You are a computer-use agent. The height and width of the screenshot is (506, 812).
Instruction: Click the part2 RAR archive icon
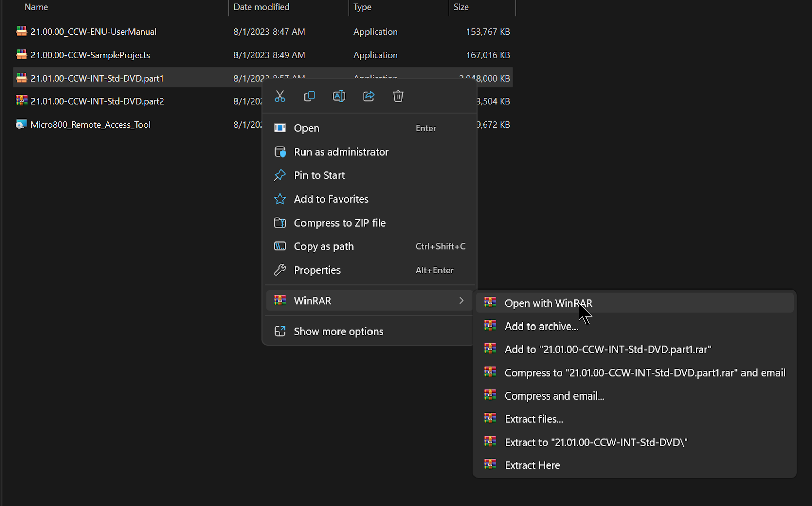click(x=21, y=100)
